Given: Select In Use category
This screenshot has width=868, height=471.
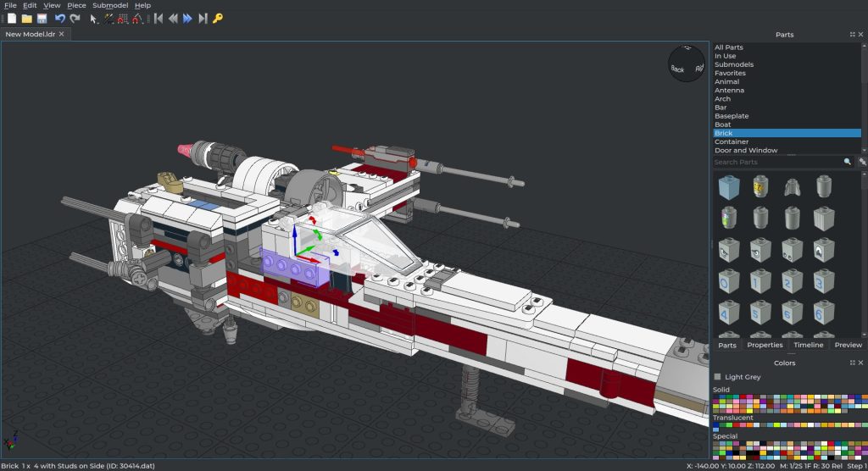Looking at the screenshot, I should coord(787,56).
